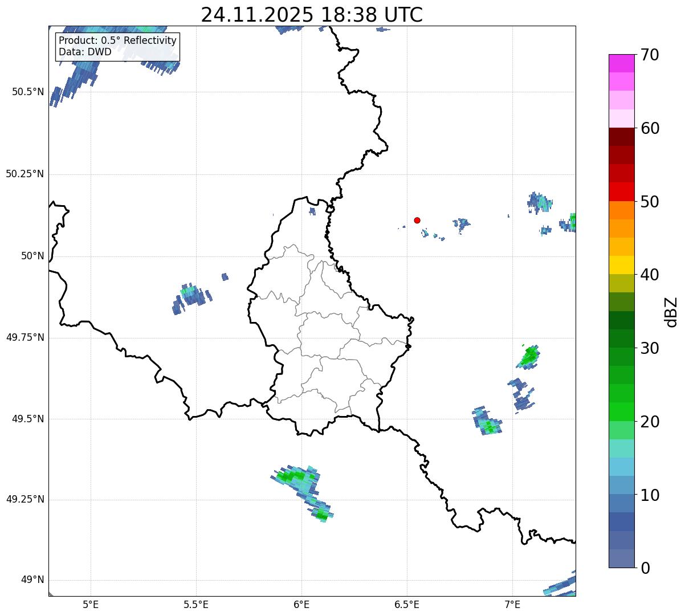Screen dimensions: 685x616
Task: Select the 7°E longitude axis label
Action: (512, 604)
